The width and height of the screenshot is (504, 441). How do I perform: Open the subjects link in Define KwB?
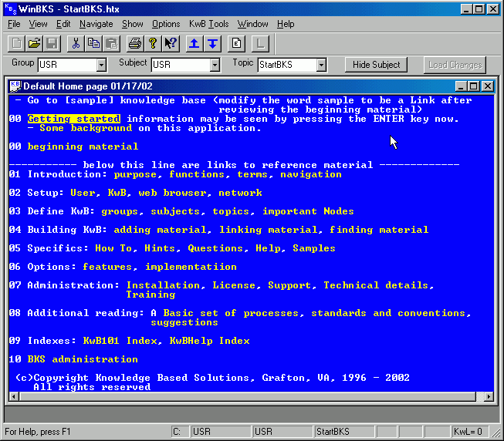pos(175,211)
